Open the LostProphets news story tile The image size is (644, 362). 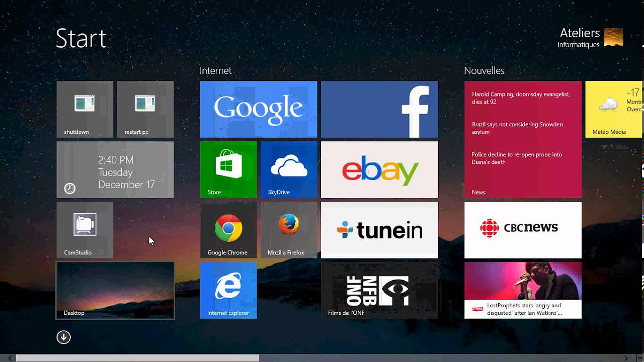pyautogui.click(x=523, y=290)
